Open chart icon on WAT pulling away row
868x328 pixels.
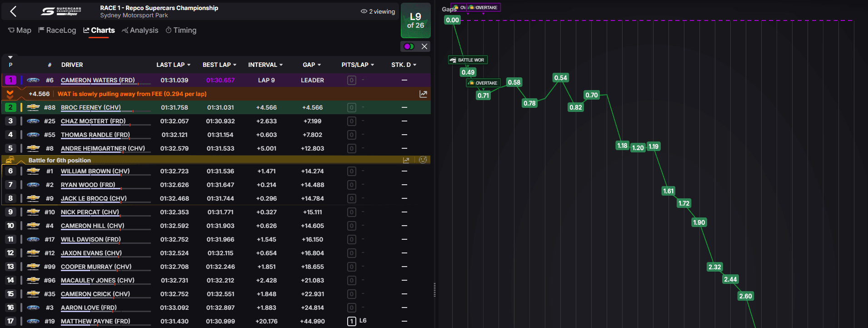423,94
